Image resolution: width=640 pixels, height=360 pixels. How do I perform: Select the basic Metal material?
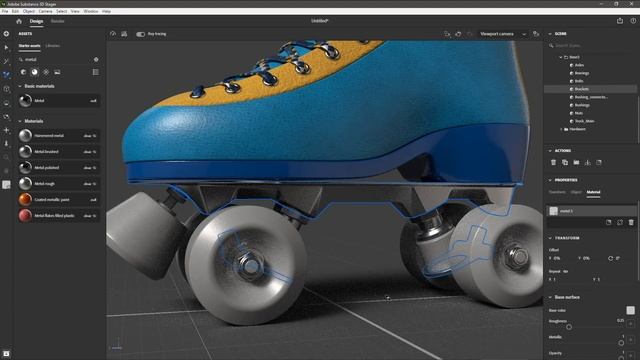point(58,100)
